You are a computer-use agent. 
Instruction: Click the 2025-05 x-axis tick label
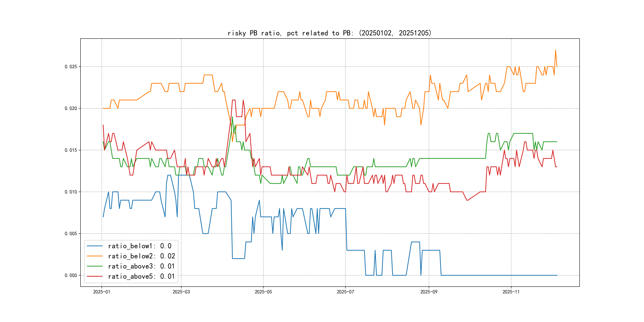click(263, 292)
